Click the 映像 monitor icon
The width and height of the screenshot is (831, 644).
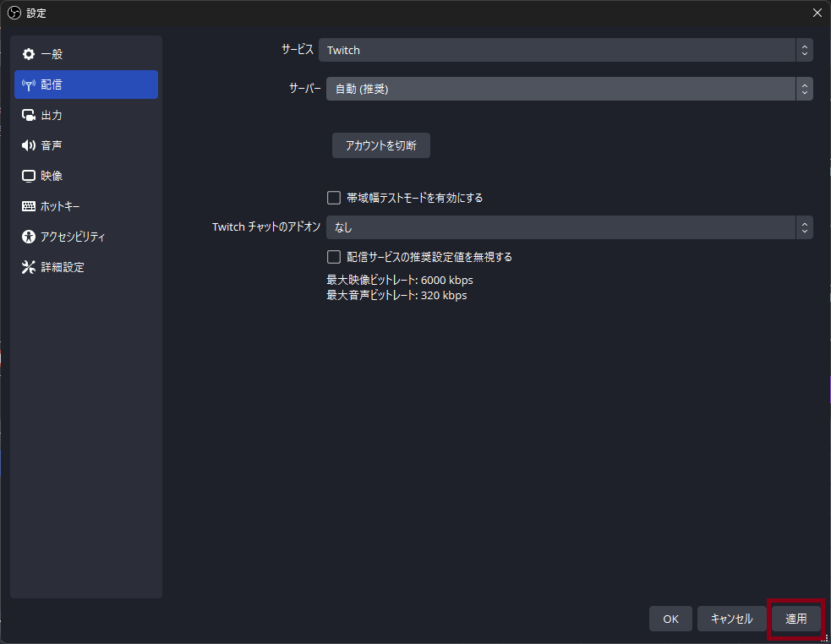[29, 176]
